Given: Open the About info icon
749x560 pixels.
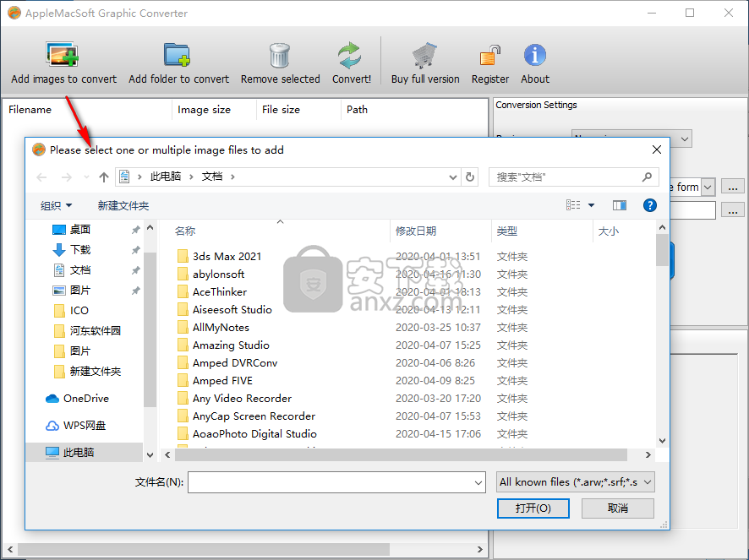Looking at the screenshot, I should (x=534, y=55).
